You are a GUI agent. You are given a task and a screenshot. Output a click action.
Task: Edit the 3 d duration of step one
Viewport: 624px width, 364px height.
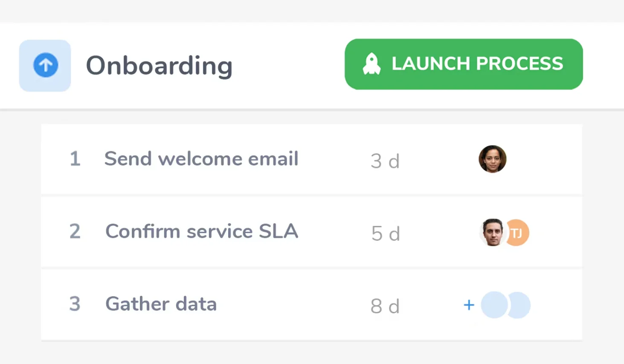(x=385, y=161)
